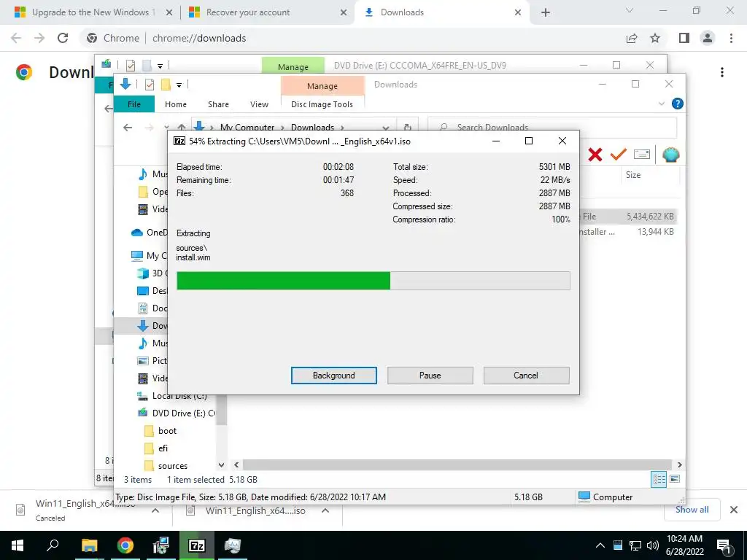Open the Share ribbon tab
The height and width of the screenshot is (560, 747).
[218, 104]
